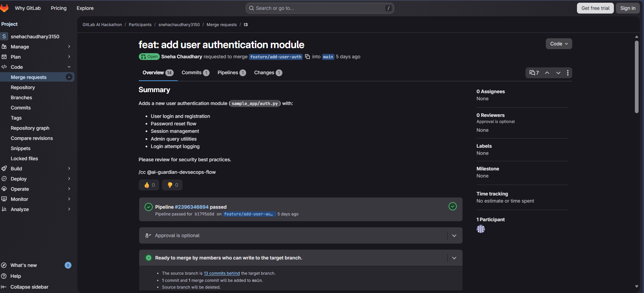The image size is (644, 293).
Task: Click the pipeline passed status icon at the left
Action: [148, 207]
